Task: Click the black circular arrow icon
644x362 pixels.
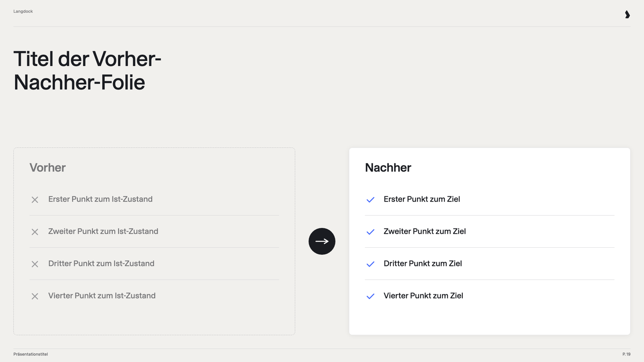Action: click(x=322, y=241)
